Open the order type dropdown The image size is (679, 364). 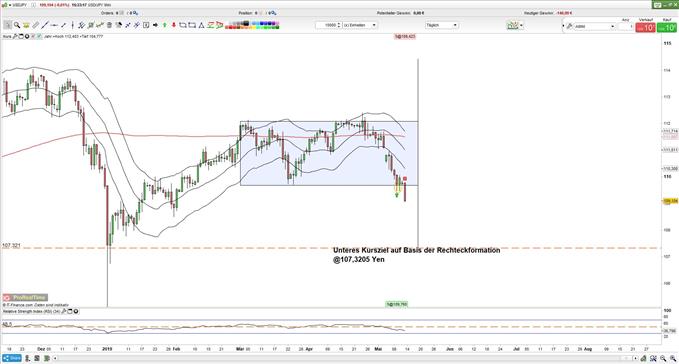(x=595, y=26)
